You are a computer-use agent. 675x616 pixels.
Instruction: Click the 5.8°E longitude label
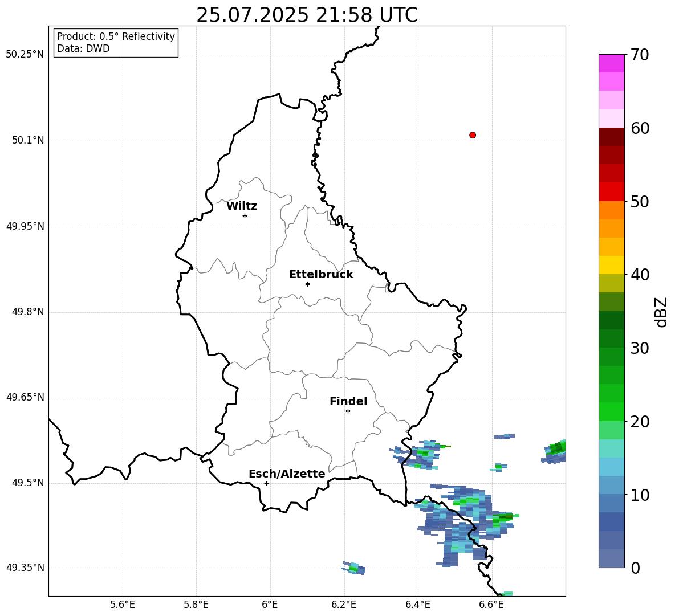(196, 605)
